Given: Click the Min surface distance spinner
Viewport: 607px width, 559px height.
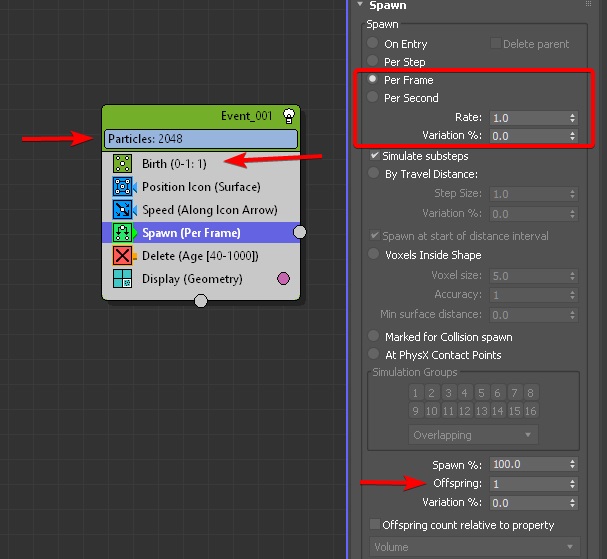Looking at the screenshot, I should 573,315.
